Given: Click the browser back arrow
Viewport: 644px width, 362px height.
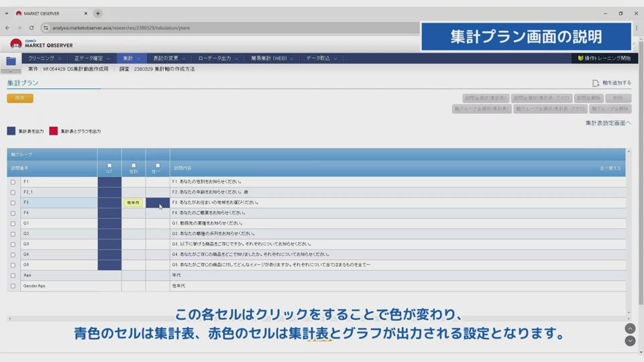Looking at the screenshot, I should coord(7,27).
